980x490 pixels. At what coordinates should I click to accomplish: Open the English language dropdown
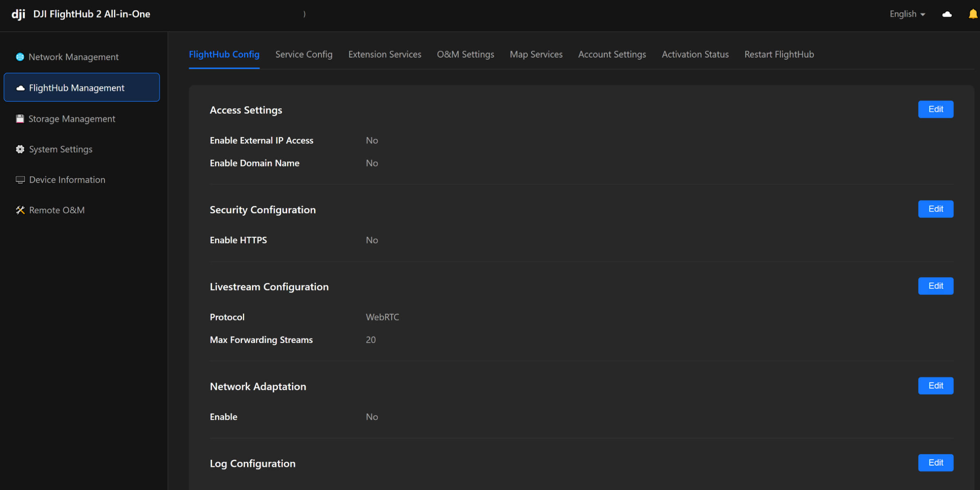pyautogui.click(x=907, y=14)
